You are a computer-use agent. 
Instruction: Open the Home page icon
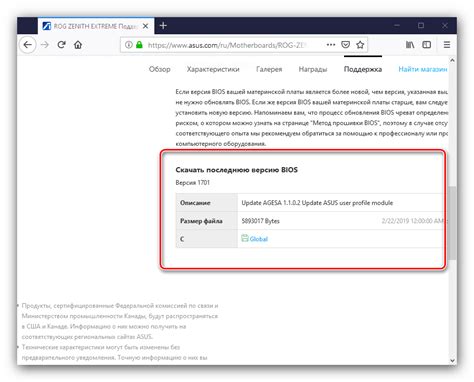click(78, 45)
